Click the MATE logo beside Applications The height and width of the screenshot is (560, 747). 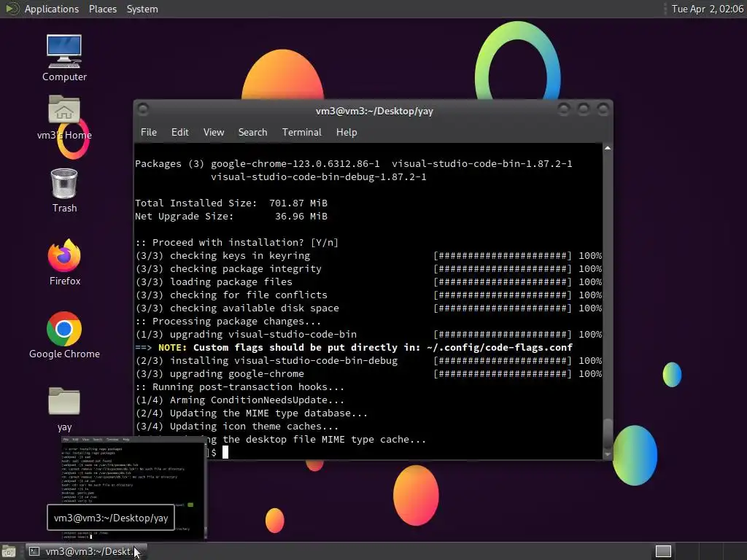[x=12, y=9]
